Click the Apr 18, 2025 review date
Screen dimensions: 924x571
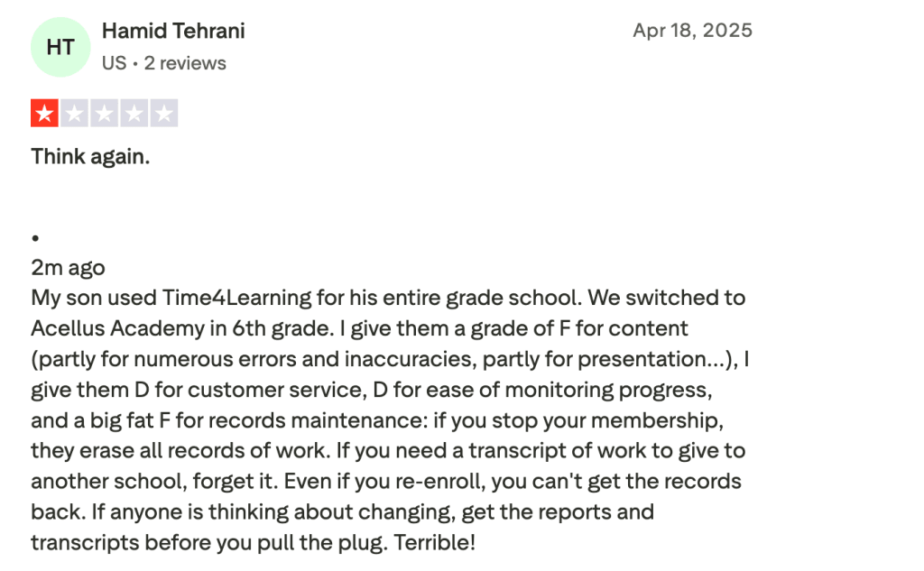click(692, 31)
